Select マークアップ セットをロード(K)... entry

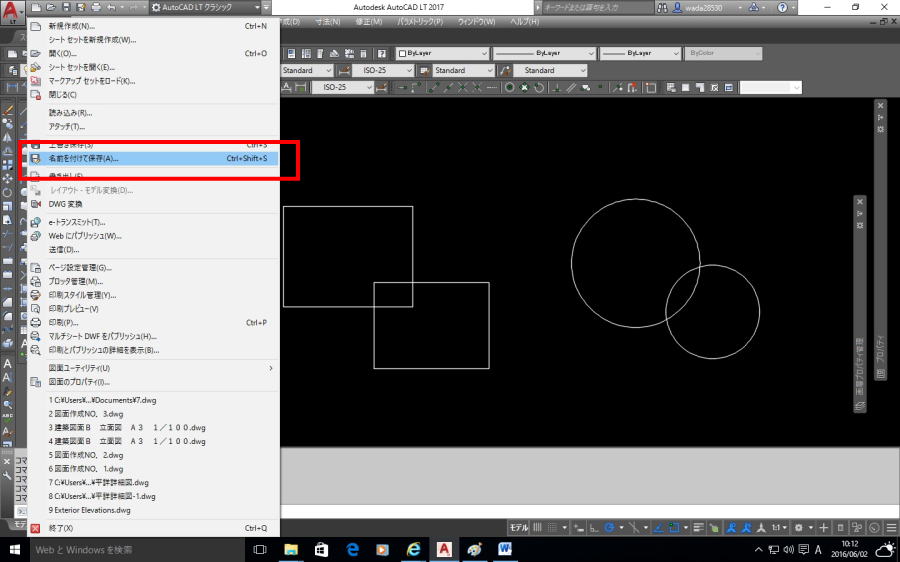pyautogui.click(x=154, y=81)
